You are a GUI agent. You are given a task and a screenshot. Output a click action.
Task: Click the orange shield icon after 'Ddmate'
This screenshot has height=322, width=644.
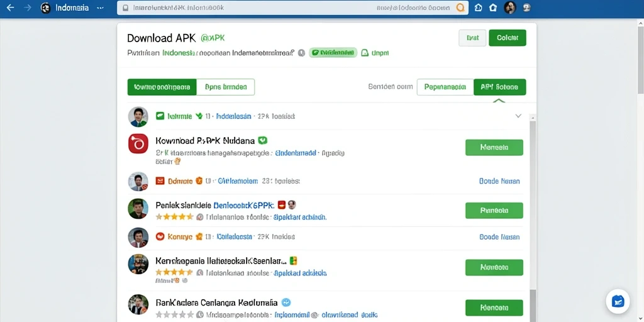coord(199,180)
